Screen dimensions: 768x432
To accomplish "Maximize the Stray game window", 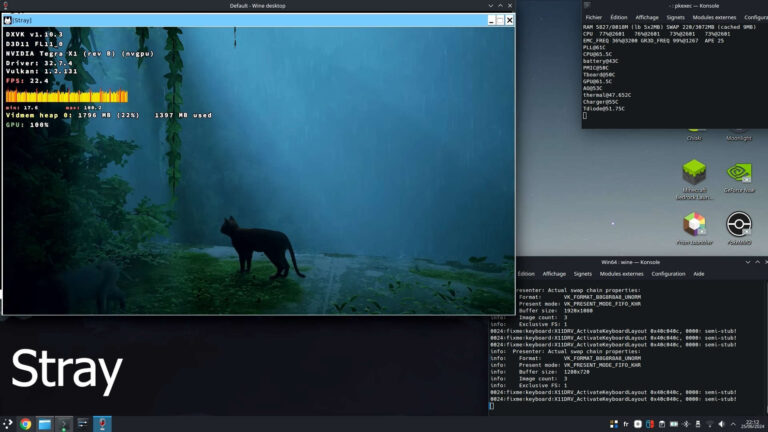I will click(x=500, y=20).
